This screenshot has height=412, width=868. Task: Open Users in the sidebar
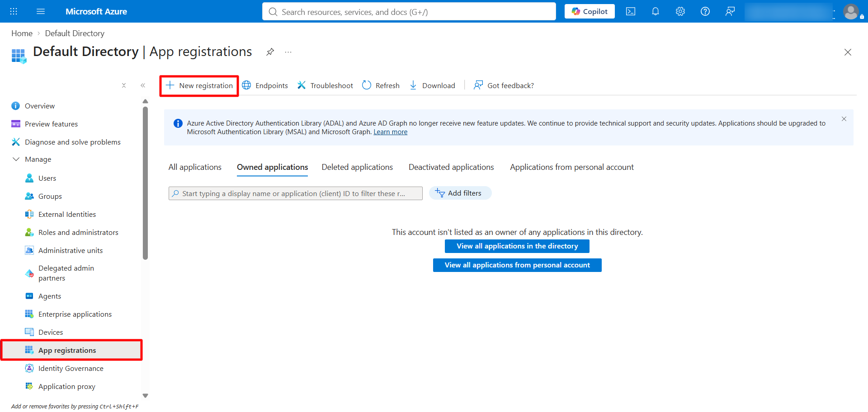click(x=47, y=178)
